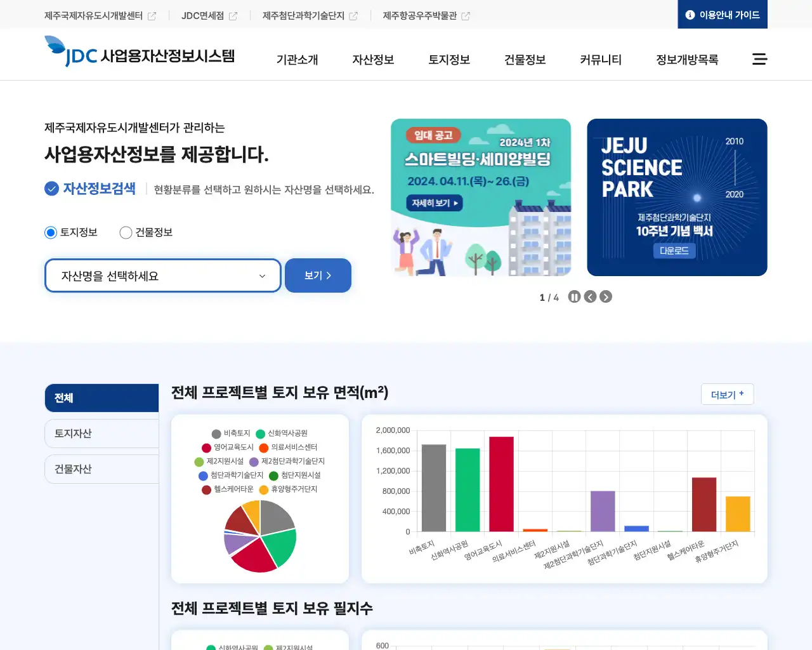Image resolution: width=812 pixels, height=650 pixels.
Task: Click the JDC 사업용자산정보시스템 logo
Action: 140,51
